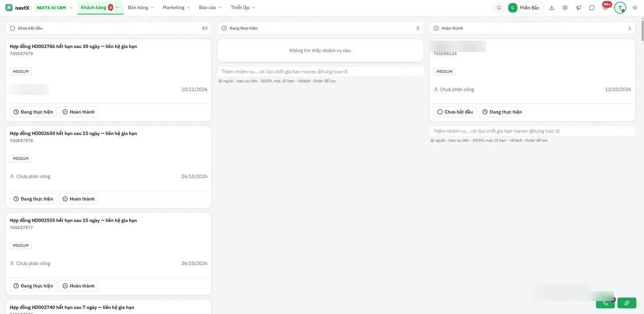644x314 pixels.
Task: Click the Đang thực hiện column clock icon
Action: click(x=224, y=28)
